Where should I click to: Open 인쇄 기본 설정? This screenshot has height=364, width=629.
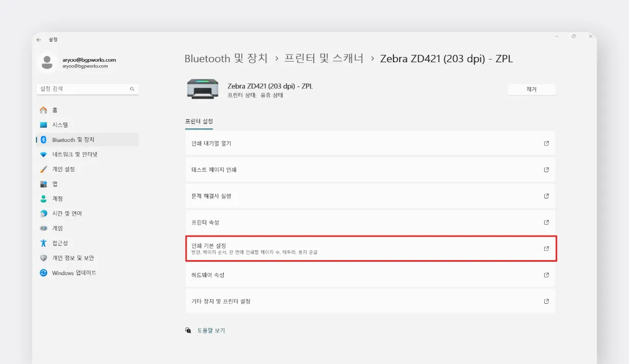[370, 248]
